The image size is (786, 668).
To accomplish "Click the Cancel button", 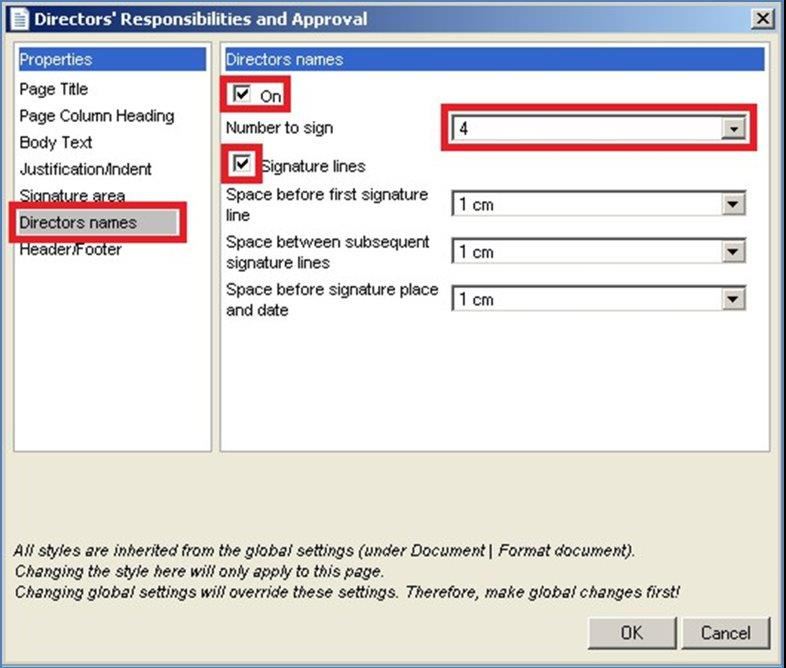I will pyautogui.click(x=725, y=633).
